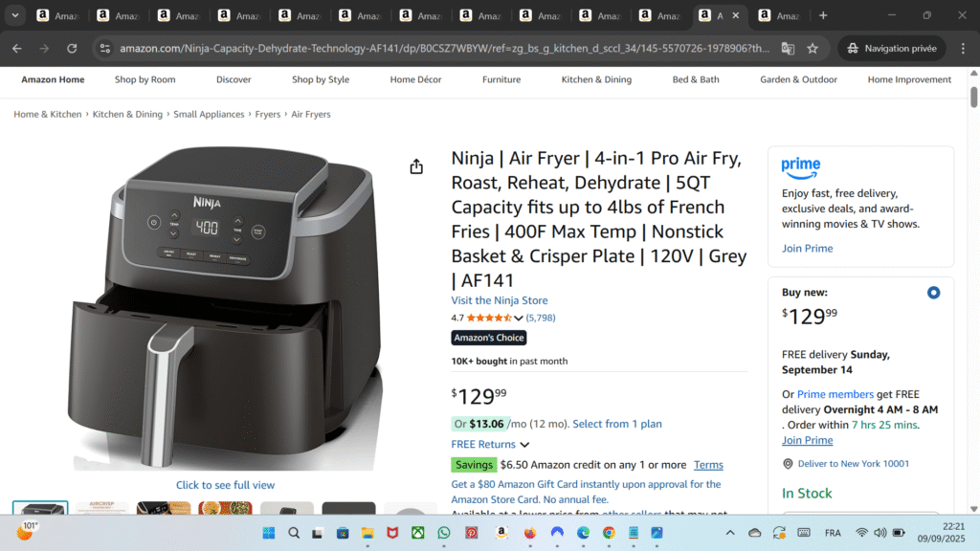Click the share icon next to the product title
This screenshot has width=980, height=551.
coord(416,165)
